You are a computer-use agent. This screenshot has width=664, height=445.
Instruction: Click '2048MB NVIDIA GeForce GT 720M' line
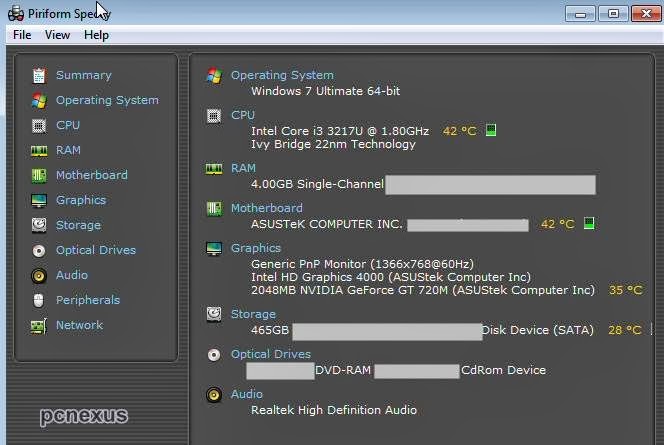coord(423,290)
